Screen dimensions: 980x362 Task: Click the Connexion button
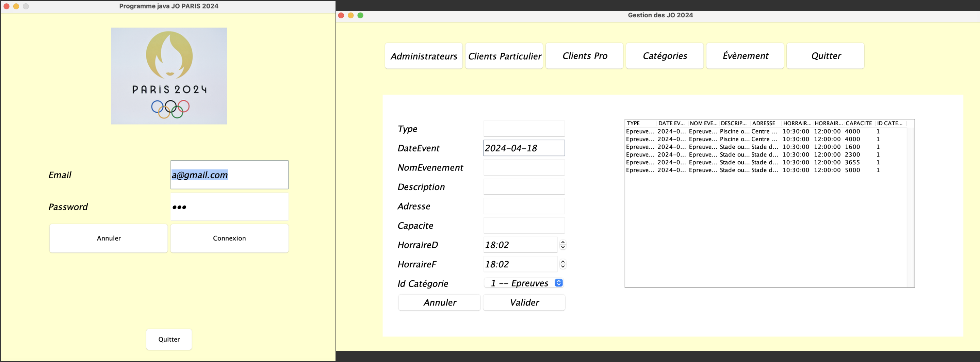[229, 238]
